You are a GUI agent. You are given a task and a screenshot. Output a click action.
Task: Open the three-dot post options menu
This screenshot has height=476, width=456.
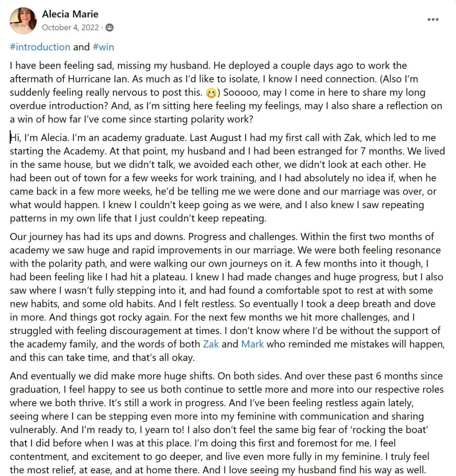pos(433,19)
